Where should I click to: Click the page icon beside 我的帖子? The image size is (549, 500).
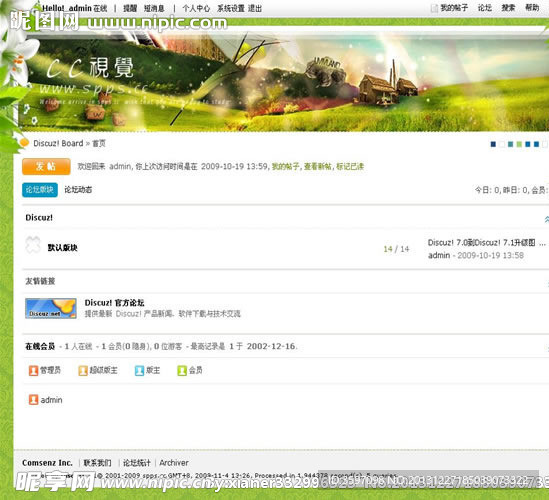point(434,8)
